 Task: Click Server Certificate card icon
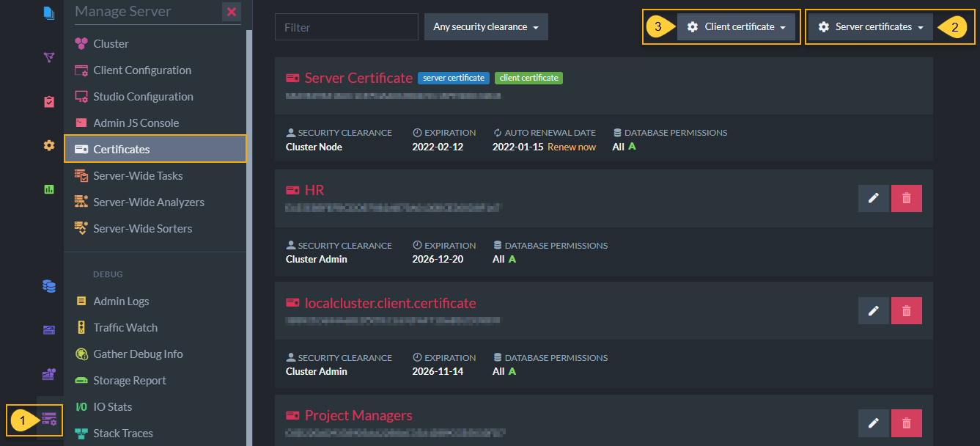(x=292, y=78)
